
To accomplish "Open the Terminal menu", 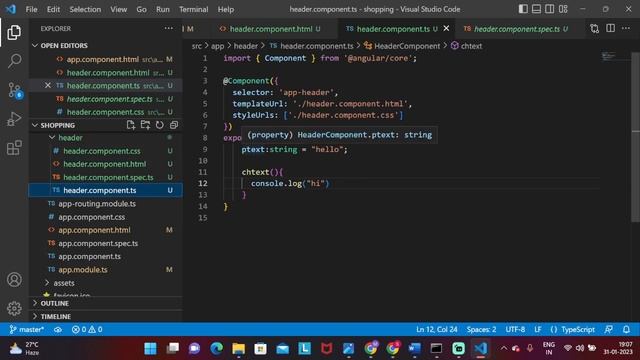I will 193,9.
